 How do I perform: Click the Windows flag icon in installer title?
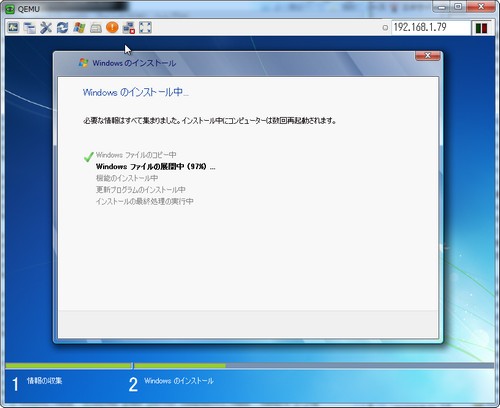coord(83,63)
